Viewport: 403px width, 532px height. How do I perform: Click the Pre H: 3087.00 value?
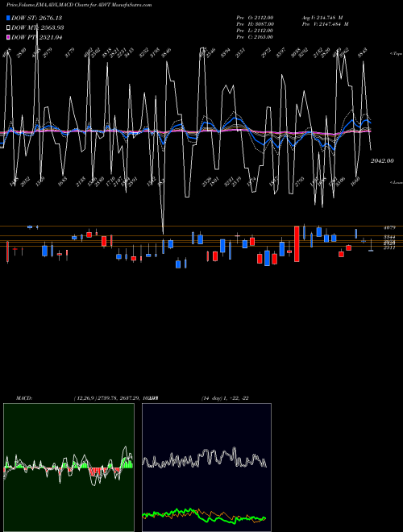[x=255, y=24]
